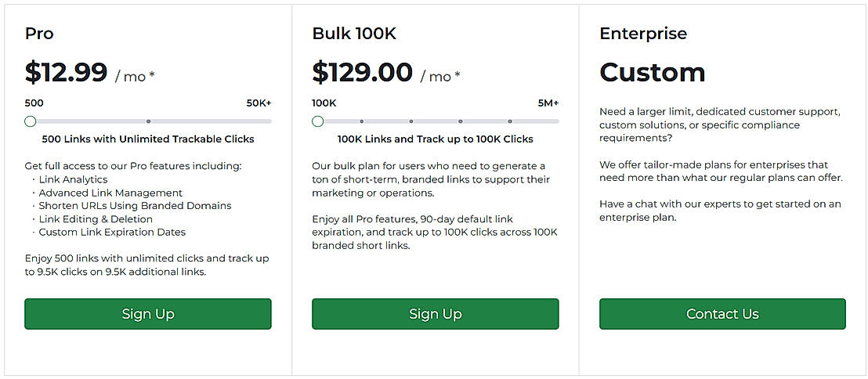Select fourth dot stop on Bulk slider
Image resolution: width=868 pixels, height=379 pixels.
click(x=509, y=121)
